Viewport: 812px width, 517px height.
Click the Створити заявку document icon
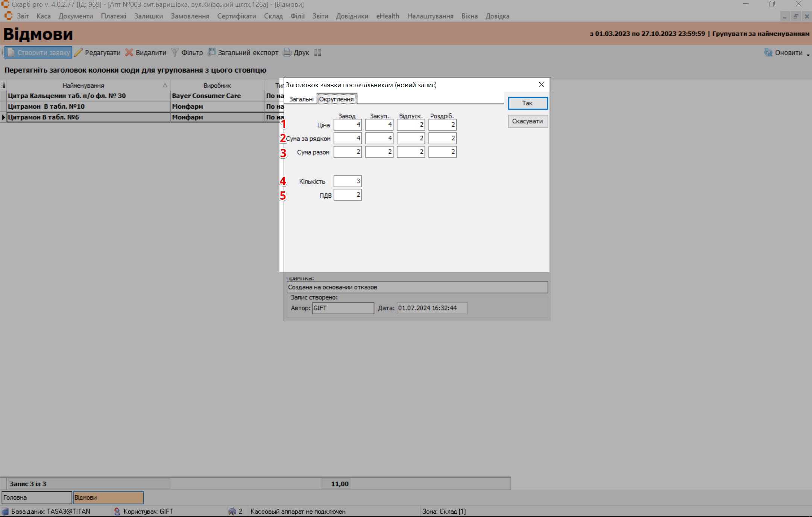11,53
